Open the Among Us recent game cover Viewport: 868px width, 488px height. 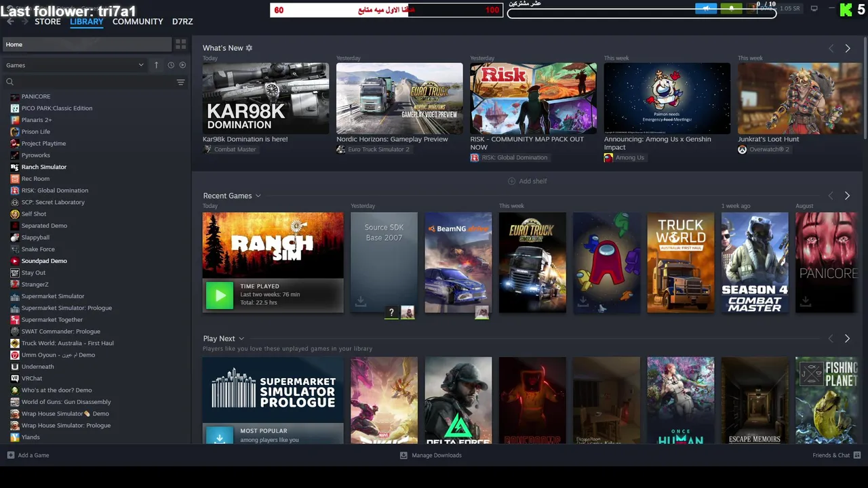point(606,263)
